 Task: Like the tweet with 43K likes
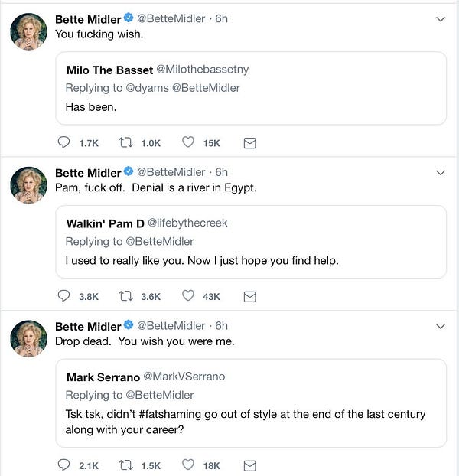[x=187, y=295]
